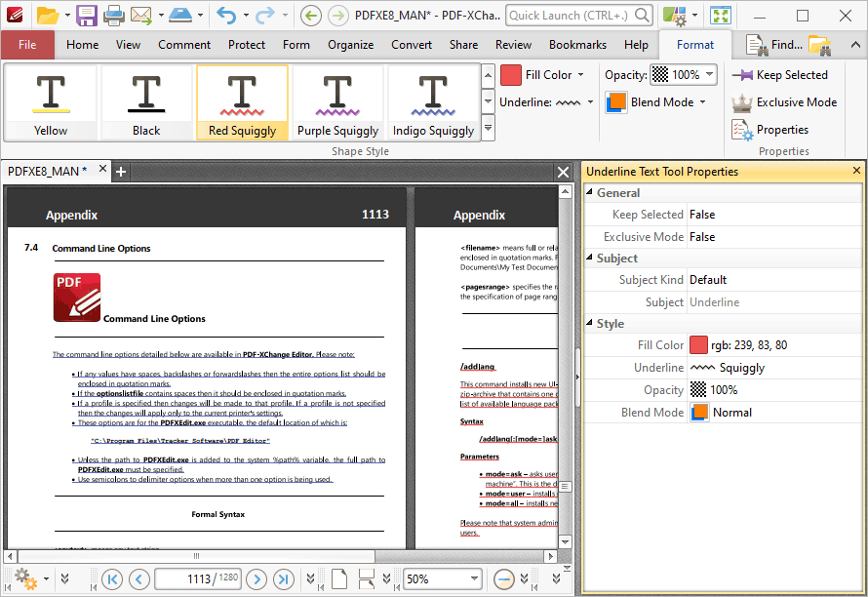This screenshot has width=868, height=597.
Task: Switch to the Protect ribbon tab
Action: coord(247,45)
